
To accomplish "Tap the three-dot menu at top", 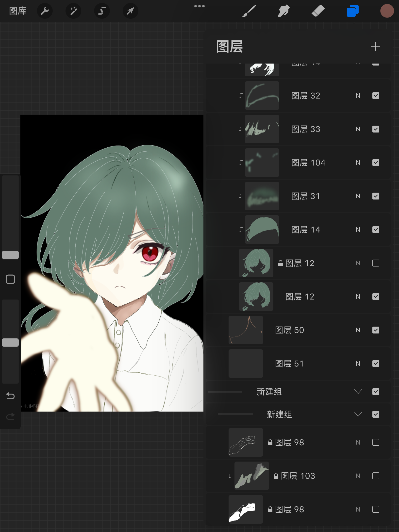I will pos(199,6).
